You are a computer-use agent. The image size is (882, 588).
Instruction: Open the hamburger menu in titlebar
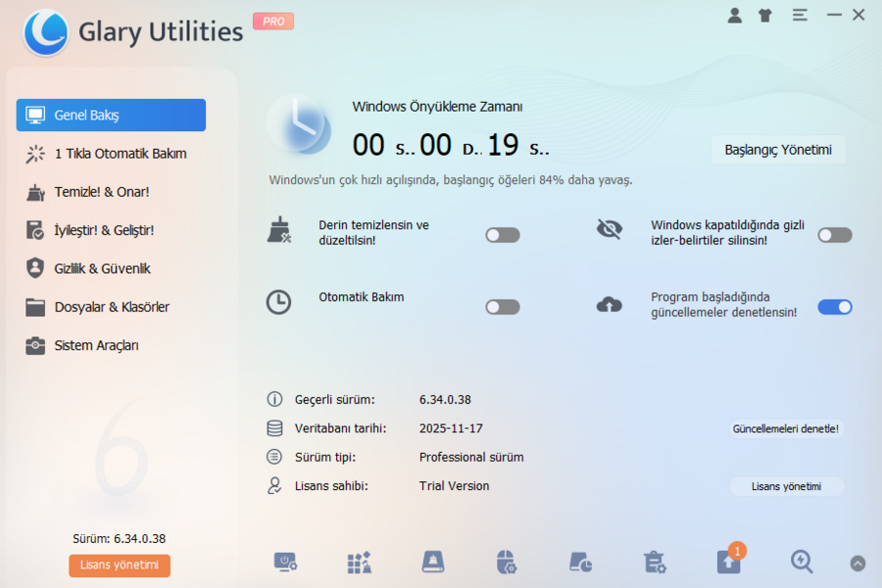point(800,15)
